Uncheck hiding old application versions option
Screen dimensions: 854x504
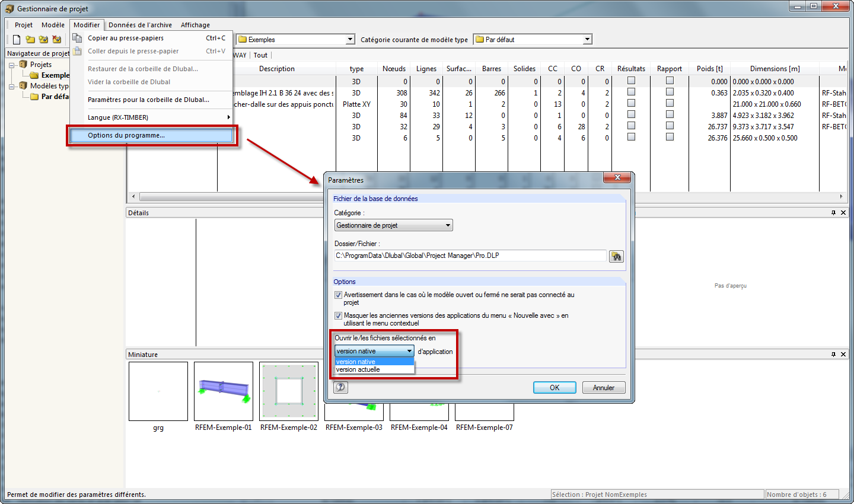pyautogui.click(x=338, y=315)
